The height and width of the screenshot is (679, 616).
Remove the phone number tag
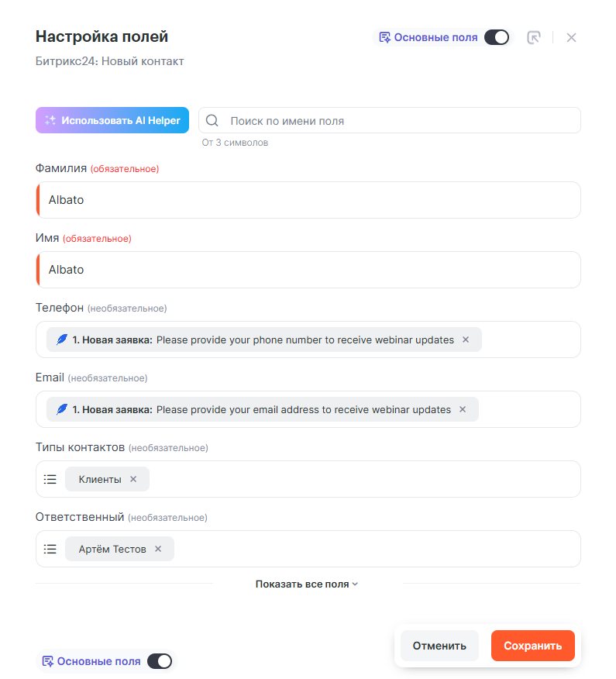[466, 339]
